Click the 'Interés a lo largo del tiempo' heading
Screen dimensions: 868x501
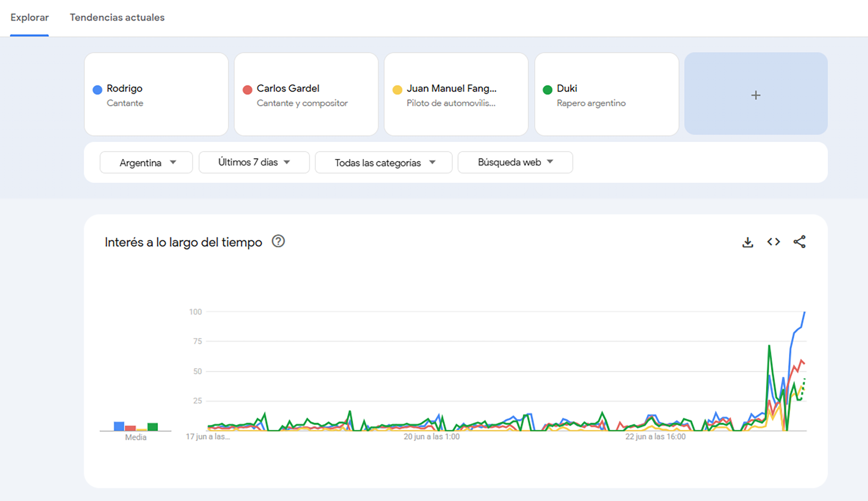pos(183,242)
